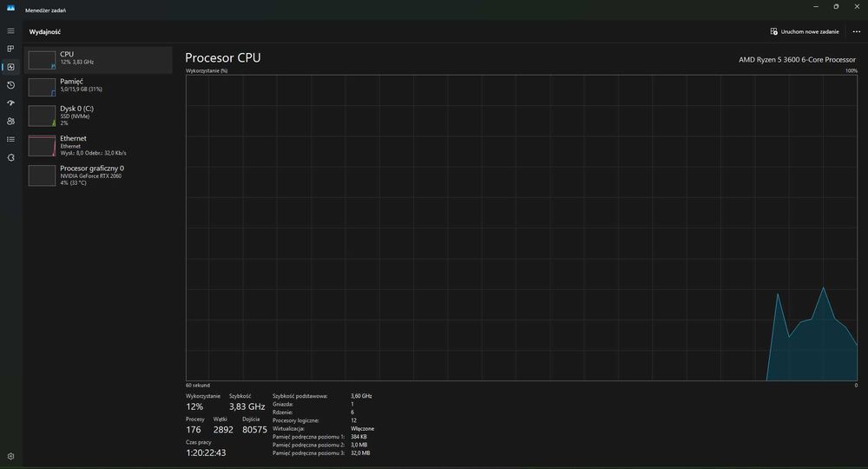Open the Users icon in sidebar
Screen dimensions: 868x469
point(10,122)
